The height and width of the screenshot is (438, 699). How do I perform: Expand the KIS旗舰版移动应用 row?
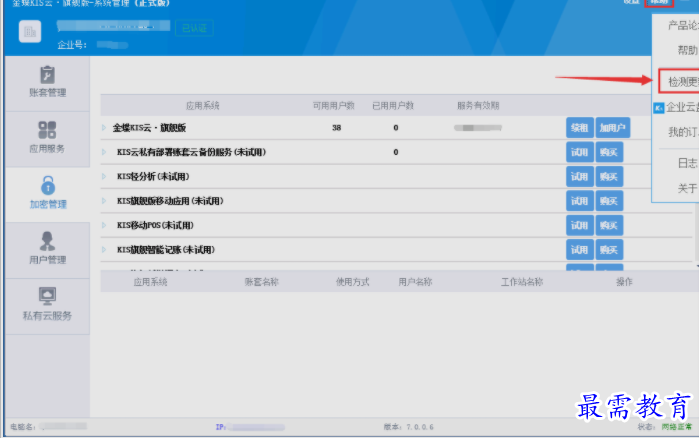(104, 201)
